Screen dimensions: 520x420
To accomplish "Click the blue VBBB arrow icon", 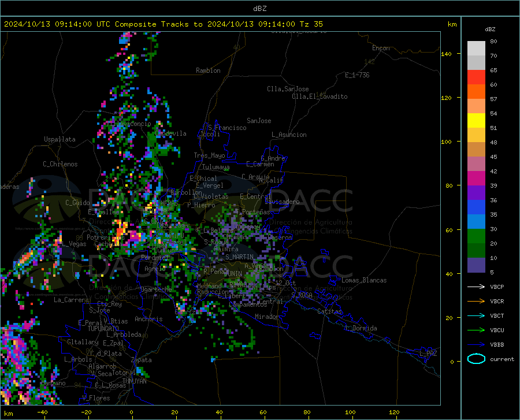I will click(x=476, y=344).
